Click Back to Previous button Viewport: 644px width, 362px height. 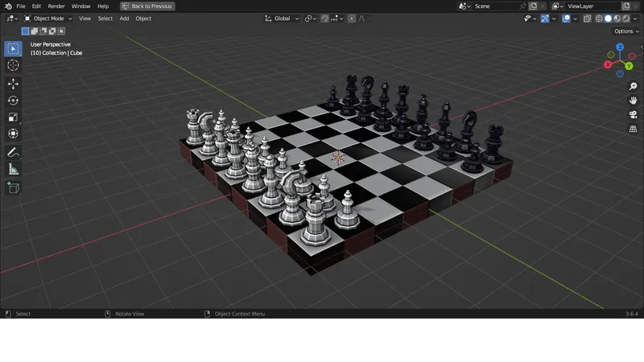(x=147, y=6)
